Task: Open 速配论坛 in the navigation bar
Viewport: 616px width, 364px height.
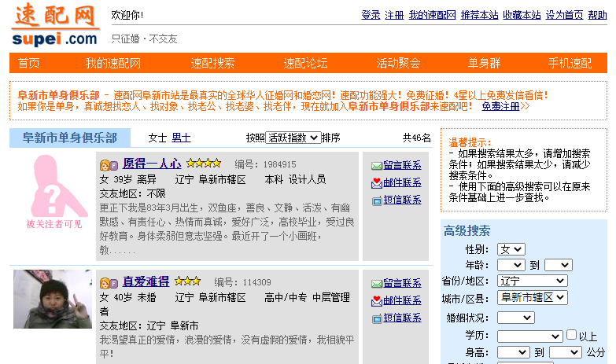Action: 305,63
